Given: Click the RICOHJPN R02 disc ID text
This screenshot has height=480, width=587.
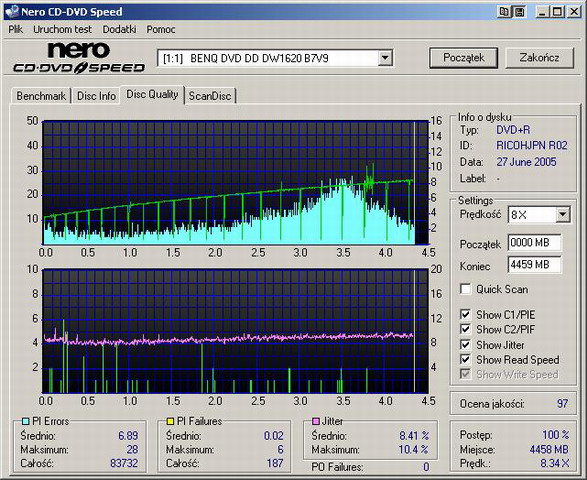Looking at the screenshot, I should coord(532,145).
